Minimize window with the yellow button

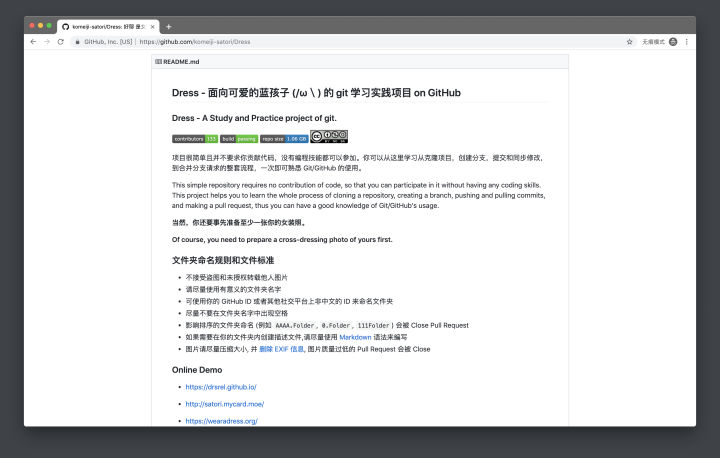(40, 26)
